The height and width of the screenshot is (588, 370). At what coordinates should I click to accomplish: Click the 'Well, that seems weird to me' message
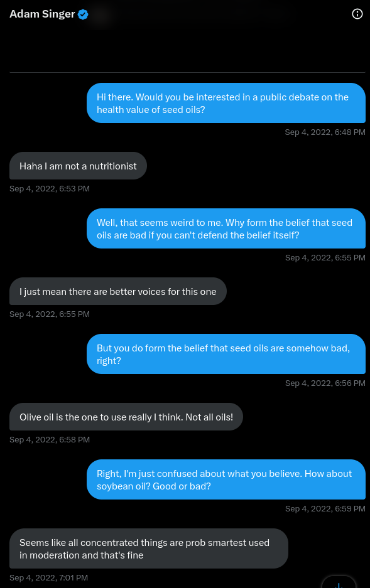point(226,228)
